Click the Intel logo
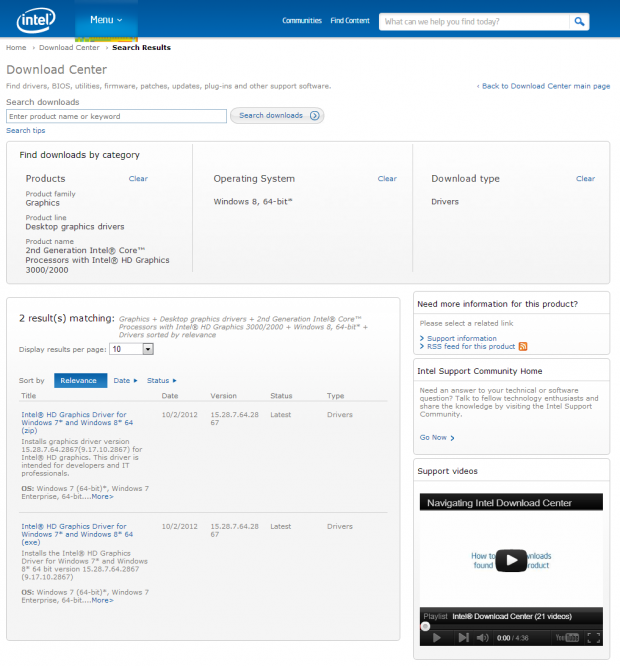Screen dimensions: 620x666 pyautogui.click(x=36, y=20)
